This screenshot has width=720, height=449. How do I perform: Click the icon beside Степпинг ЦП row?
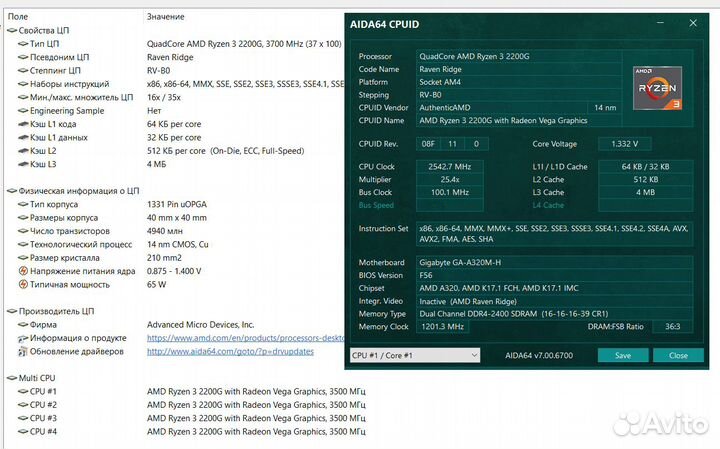click(23, 71)
